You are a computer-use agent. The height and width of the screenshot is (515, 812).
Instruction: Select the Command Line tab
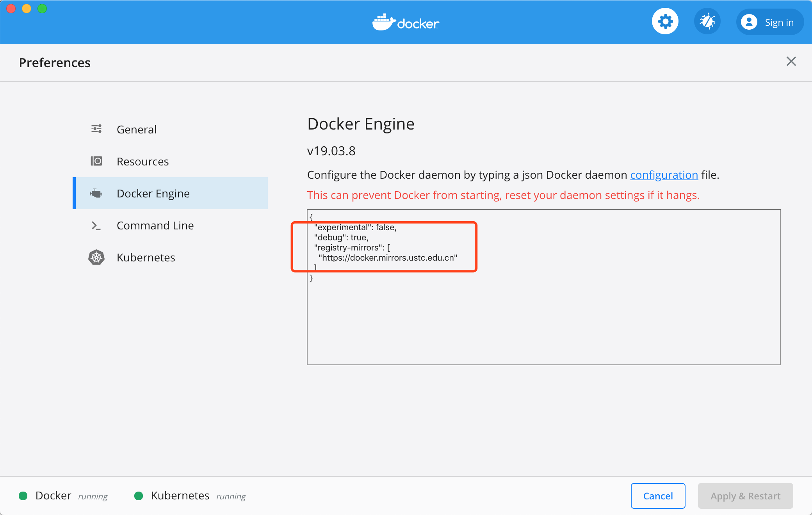click(155, 226)
